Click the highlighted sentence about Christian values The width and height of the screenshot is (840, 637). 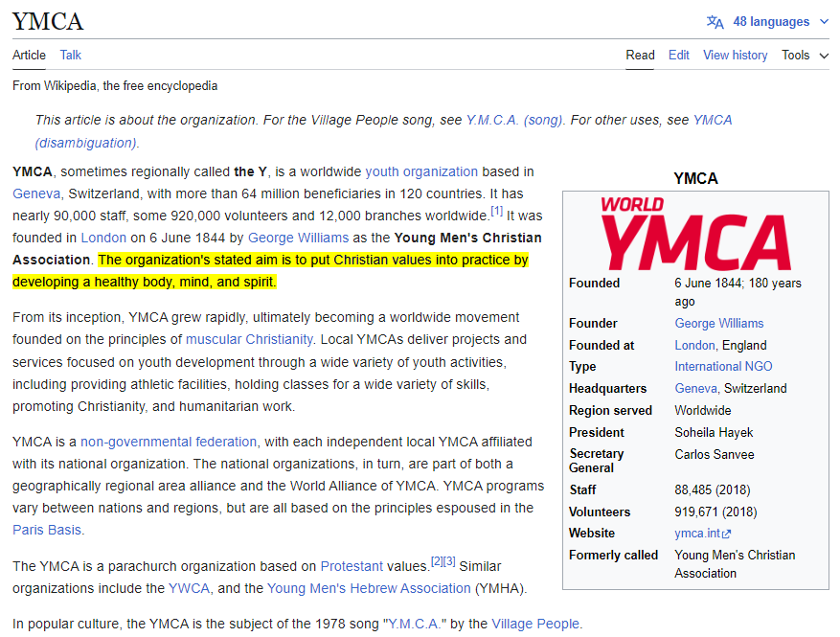pyautogui.click(x=270, y=271)
